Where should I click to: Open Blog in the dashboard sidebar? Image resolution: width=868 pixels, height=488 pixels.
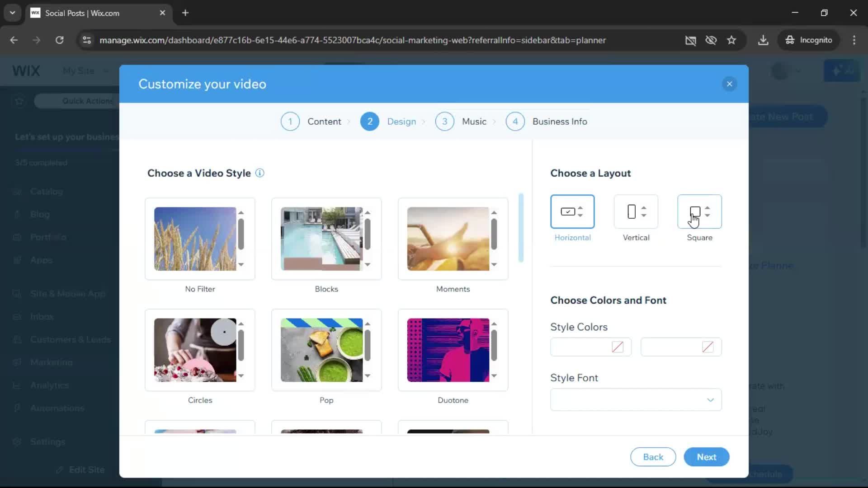[x=40, y=214]
